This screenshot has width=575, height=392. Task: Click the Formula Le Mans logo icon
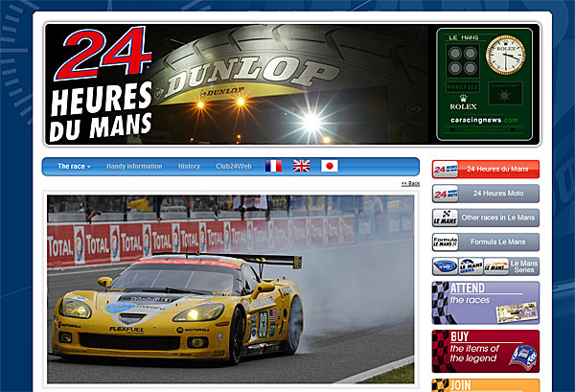coord(446,242)
